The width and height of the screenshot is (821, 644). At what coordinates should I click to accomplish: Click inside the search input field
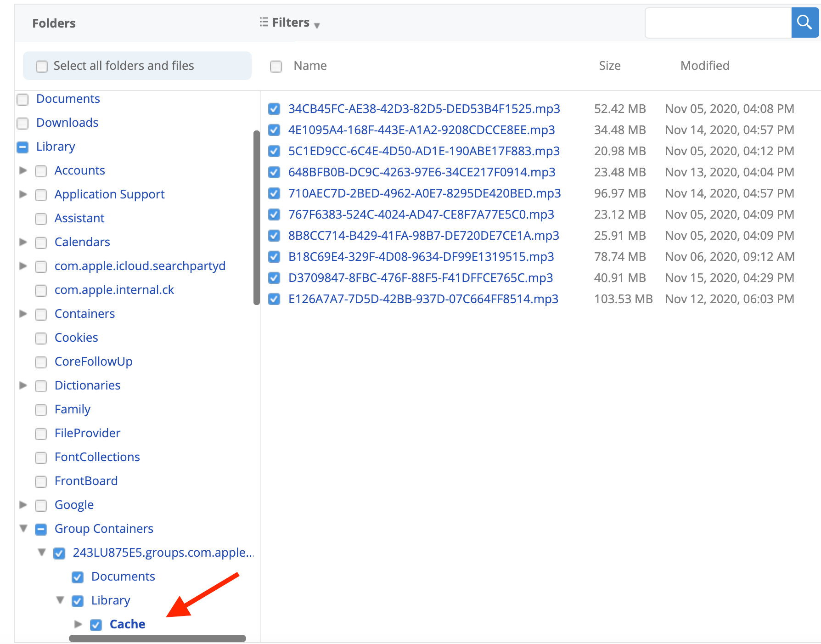coord(718,23)
